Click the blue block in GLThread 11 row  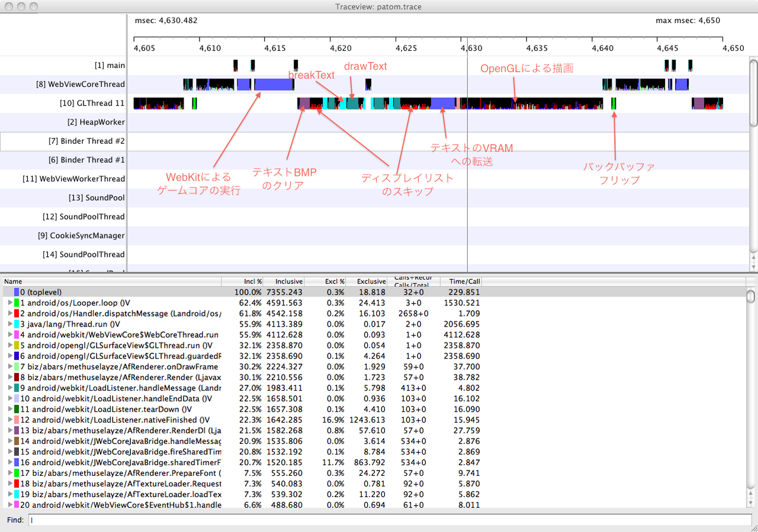443,104
